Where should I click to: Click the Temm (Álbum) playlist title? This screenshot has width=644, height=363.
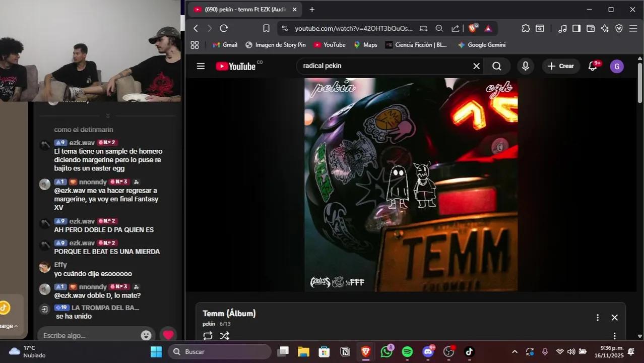tap(229, 314)
